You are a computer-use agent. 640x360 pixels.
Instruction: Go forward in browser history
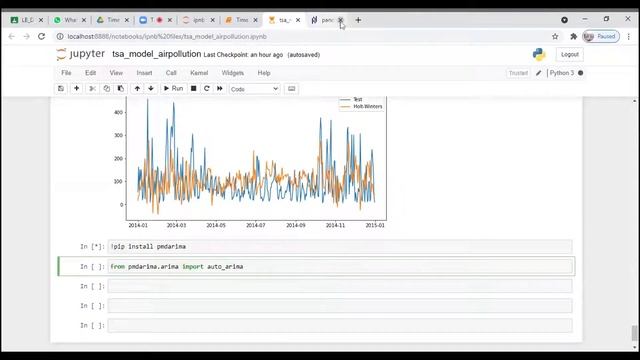pos(27,36)
